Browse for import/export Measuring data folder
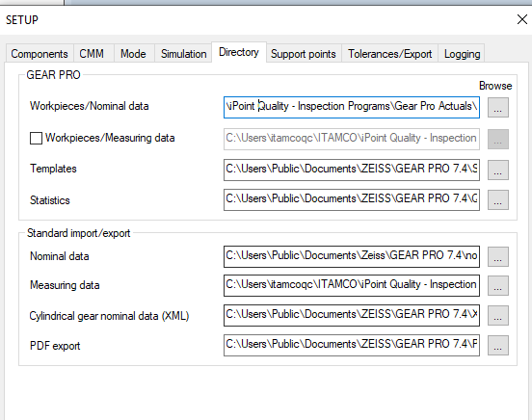 (498, 285)
